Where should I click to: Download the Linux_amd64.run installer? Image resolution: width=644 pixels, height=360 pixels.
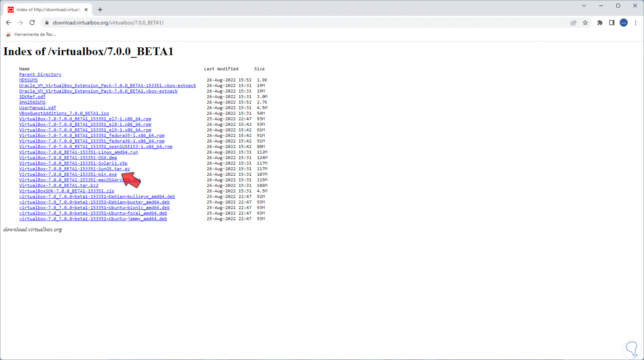78,152
